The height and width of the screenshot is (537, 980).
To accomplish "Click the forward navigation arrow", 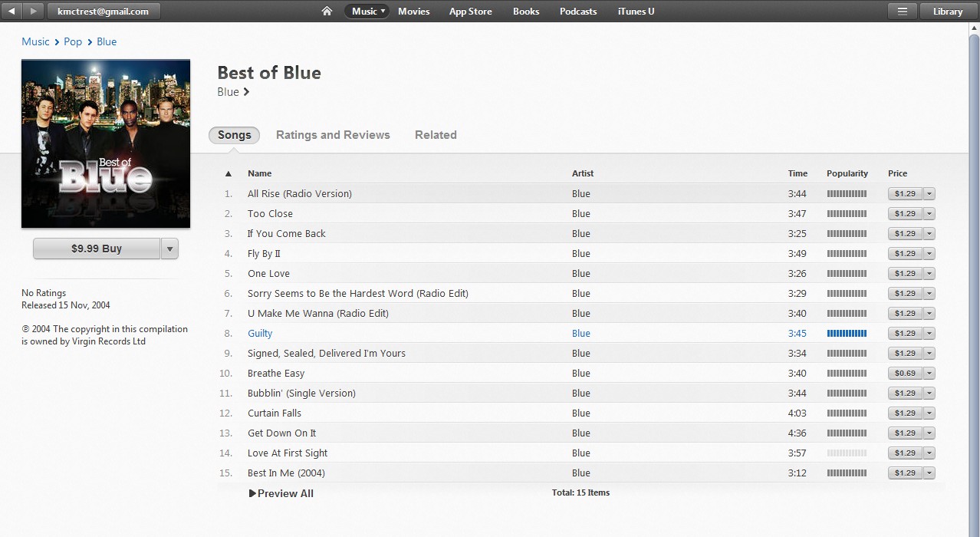I will pyautogui.click(x=33, y=12).
